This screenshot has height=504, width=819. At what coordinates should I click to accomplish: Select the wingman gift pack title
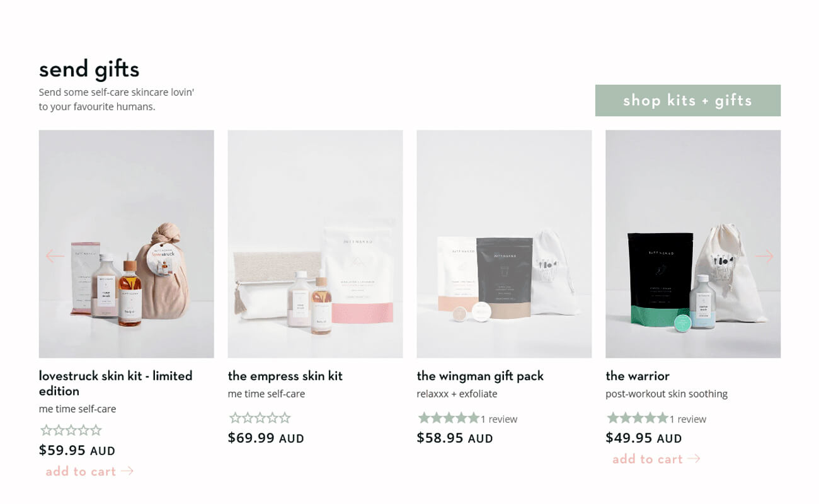tap(480, 376)
